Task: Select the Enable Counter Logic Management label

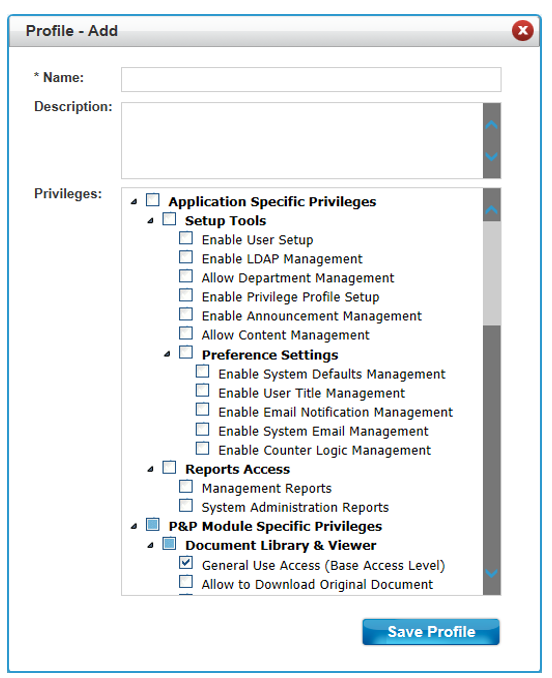Action: click(x=325, y=451)
